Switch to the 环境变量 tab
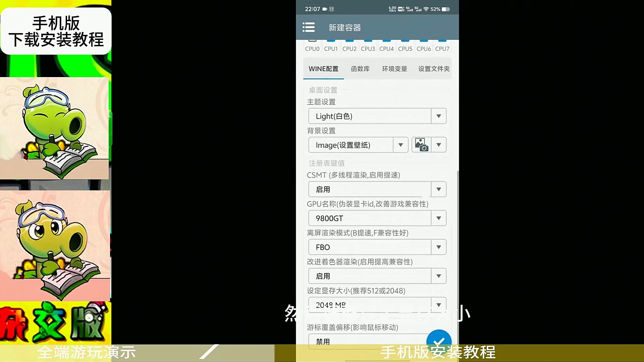The image size is (644, 362). coord(394,68)
